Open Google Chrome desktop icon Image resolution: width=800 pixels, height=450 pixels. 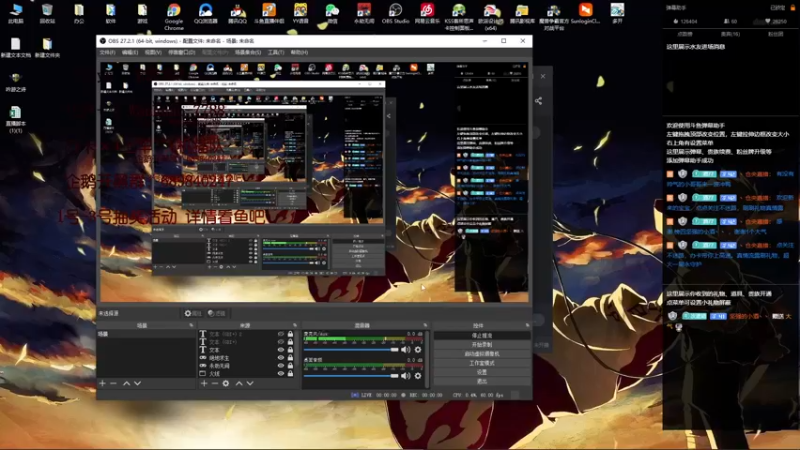[x=173, y=15]
